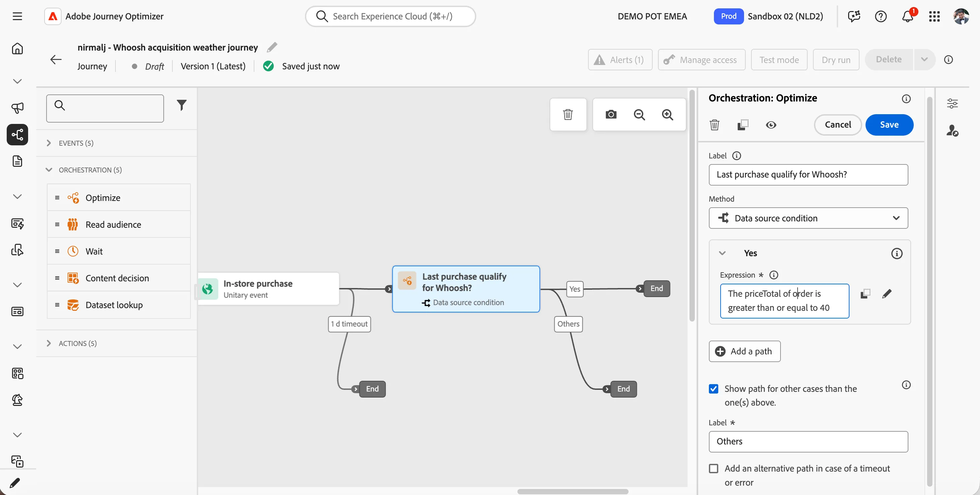
Task: Select the Journeys sidebar icon
Action: [17, 134]
